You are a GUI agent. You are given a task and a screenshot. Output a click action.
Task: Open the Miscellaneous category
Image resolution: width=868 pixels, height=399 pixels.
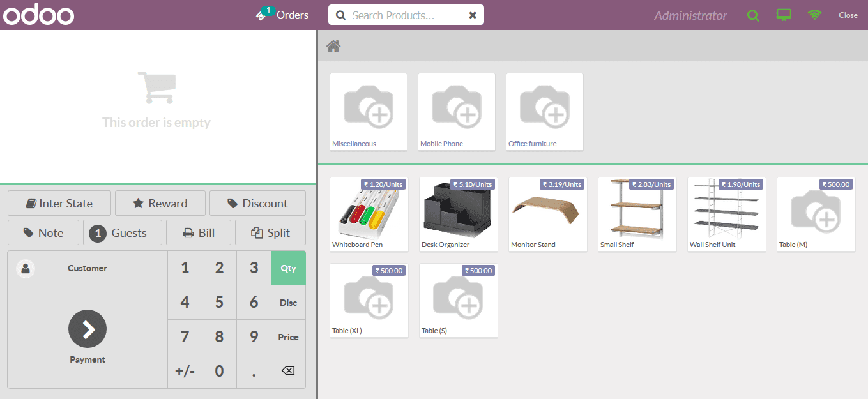coord(369,112)
